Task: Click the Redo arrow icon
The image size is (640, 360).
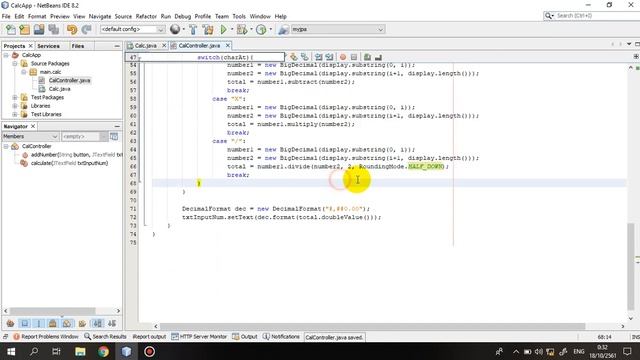Action: click(86, 29)
